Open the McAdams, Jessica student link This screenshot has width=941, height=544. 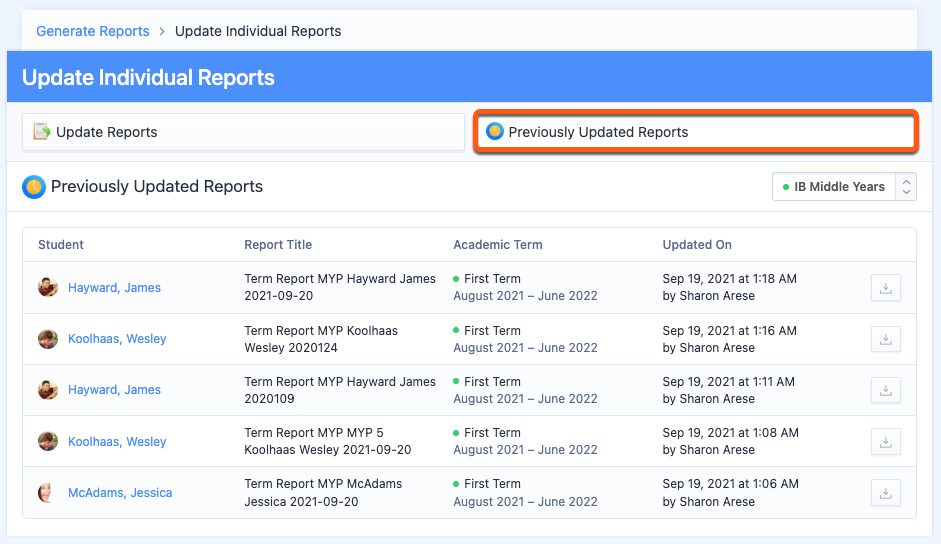point(120,493)
